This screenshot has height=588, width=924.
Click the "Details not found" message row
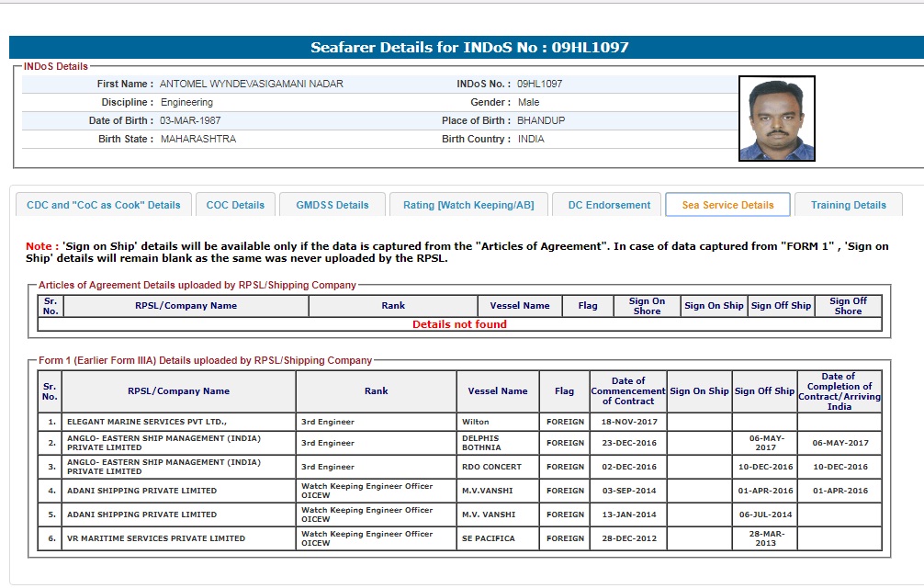[x=459, y=324]
